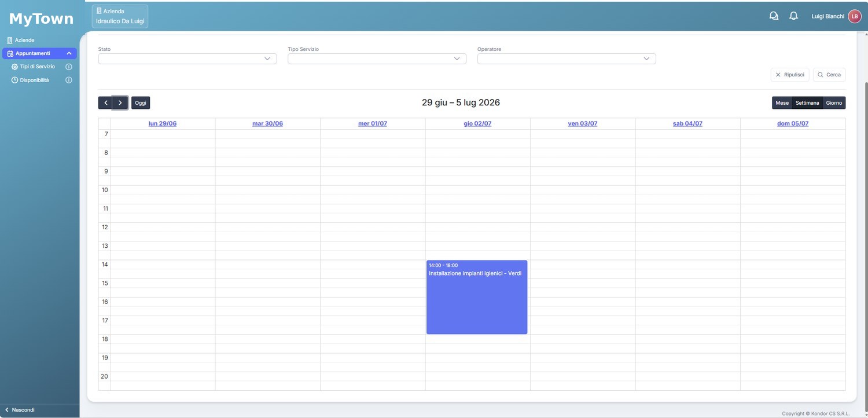This screenshot has width=868, height=418.
Task: Click the Ripulisci button
Action: pos(790,75)
